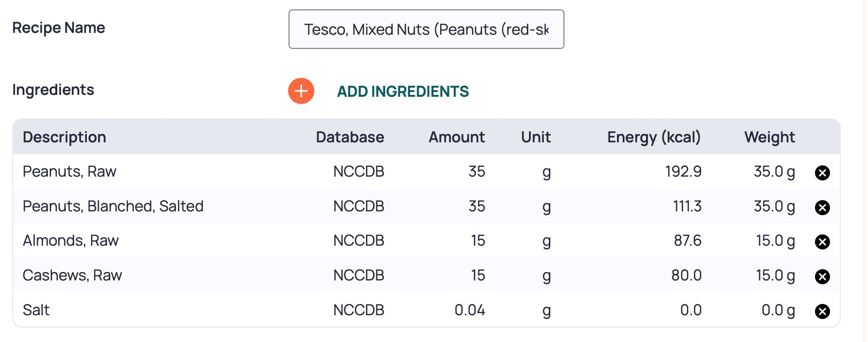
Task: Edit the Recipe Name text field
Action: 426,29
